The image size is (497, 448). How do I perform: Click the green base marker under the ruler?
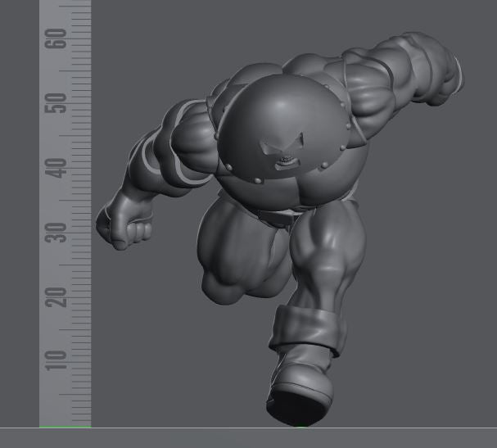pyautogui.click(x=65, y=427)
